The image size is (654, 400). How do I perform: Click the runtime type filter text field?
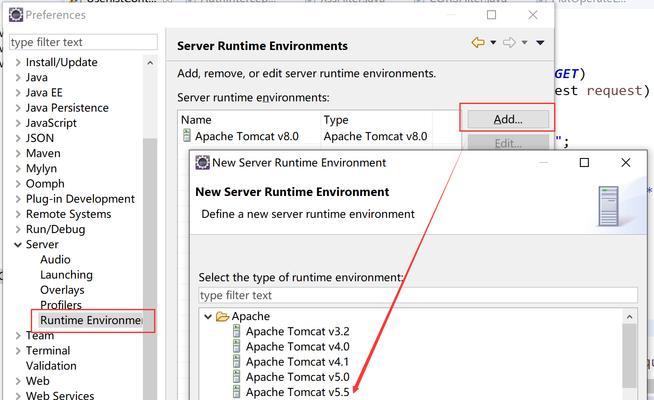click(418, 295)
